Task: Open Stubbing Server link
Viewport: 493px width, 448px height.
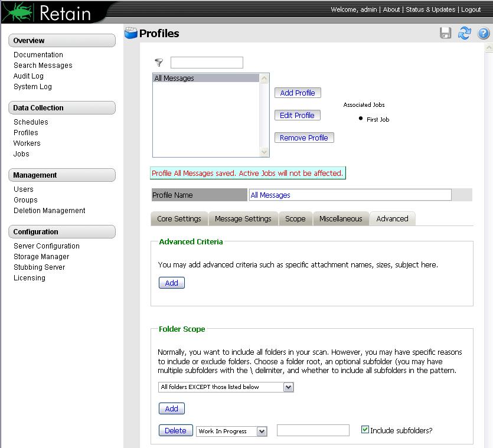Action: point(40,267)
